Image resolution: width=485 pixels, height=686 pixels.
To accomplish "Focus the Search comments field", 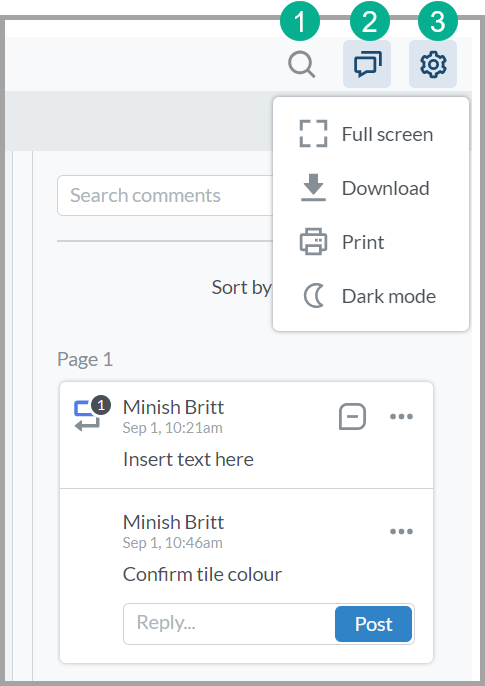I will click(165, 195).
